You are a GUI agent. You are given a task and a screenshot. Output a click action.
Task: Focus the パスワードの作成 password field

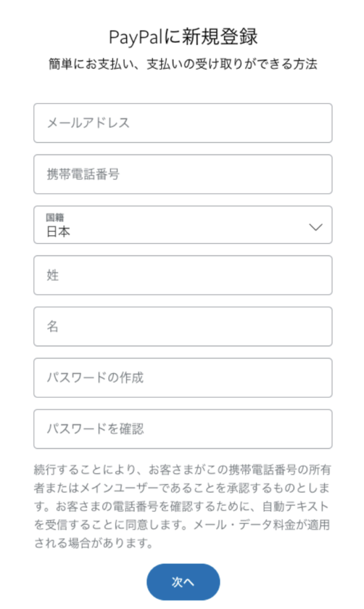[183, 378]
